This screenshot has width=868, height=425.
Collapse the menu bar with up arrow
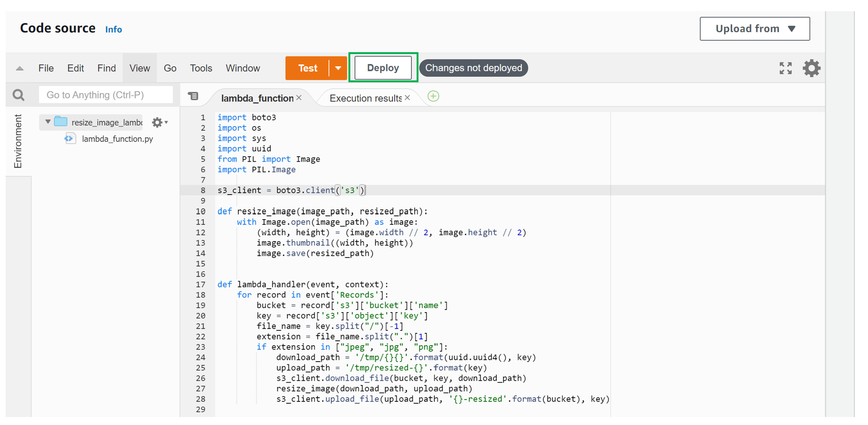[x=20, y=69]
